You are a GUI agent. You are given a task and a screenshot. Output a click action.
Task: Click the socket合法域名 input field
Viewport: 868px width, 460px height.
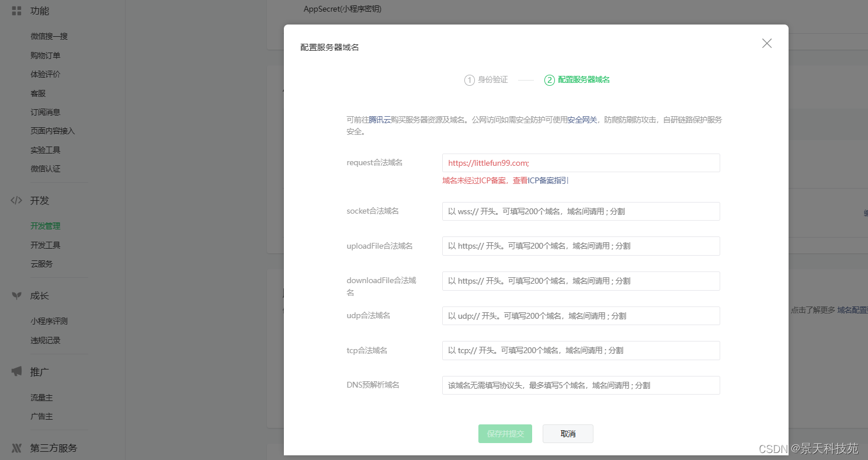click(x=581, y=211)
